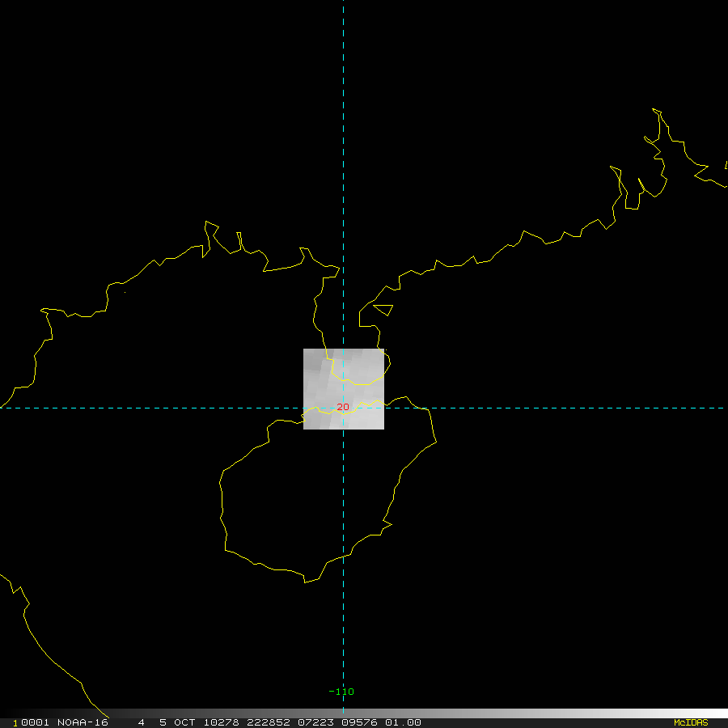
Task: Click the small triangular island outline
Action: (384, 309)
